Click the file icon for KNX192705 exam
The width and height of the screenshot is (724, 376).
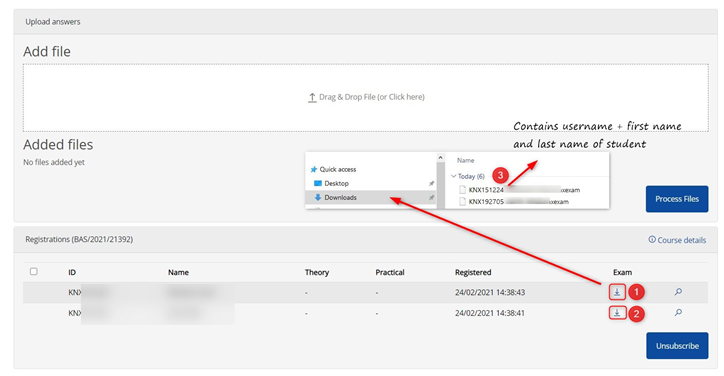point(462,202)
